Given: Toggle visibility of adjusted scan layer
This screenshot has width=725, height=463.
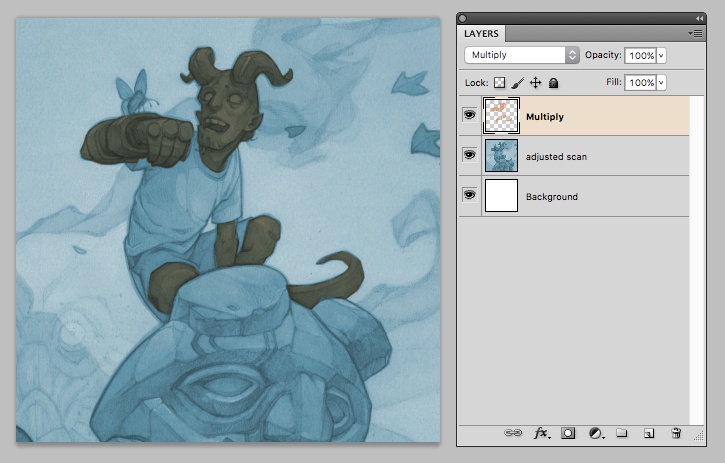Looking at the screenshot, I should point(469,156).
